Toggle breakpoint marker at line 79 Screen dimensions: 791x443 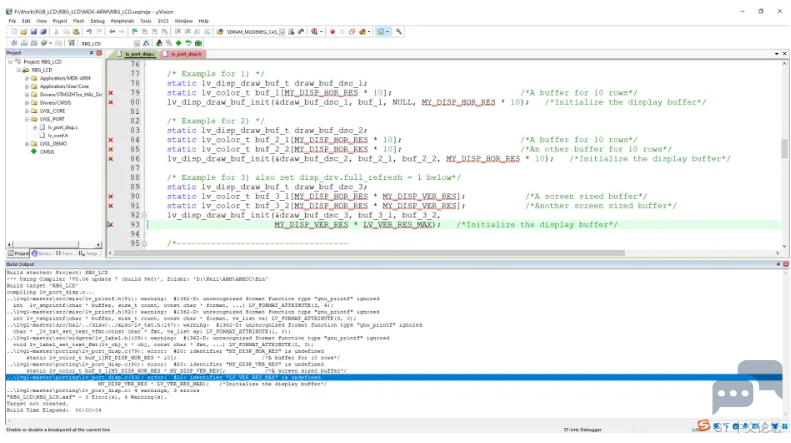(110, 93)
